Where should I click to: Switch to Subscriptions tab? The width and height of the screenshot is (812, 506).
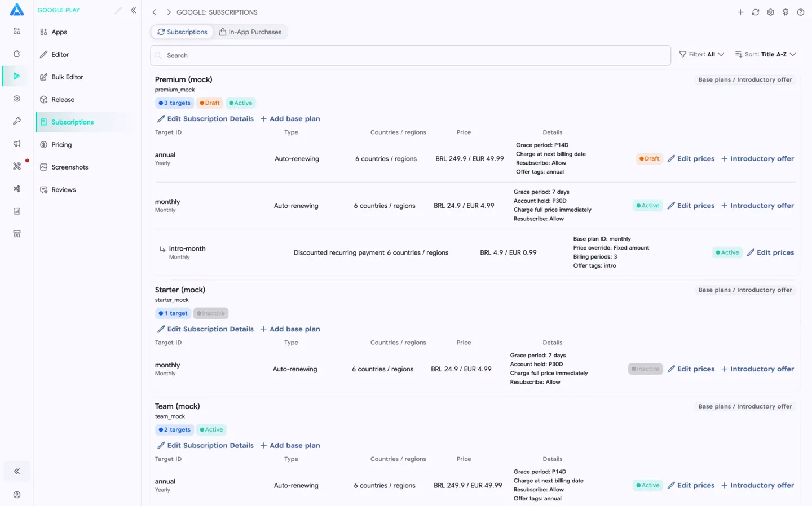[182, 32]
